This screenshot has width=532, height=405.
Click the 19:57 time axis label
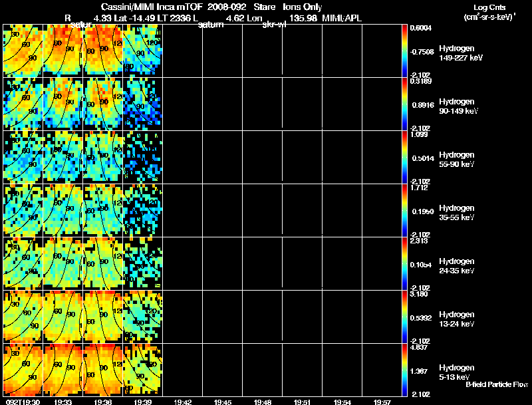click(382, 402)
